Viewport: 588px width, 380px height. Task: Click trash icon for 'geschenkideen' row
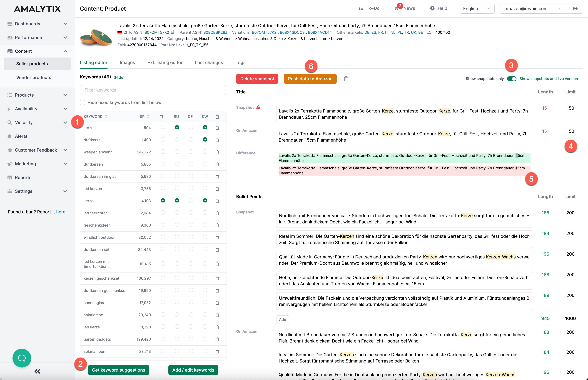click(x=217, y=225)
